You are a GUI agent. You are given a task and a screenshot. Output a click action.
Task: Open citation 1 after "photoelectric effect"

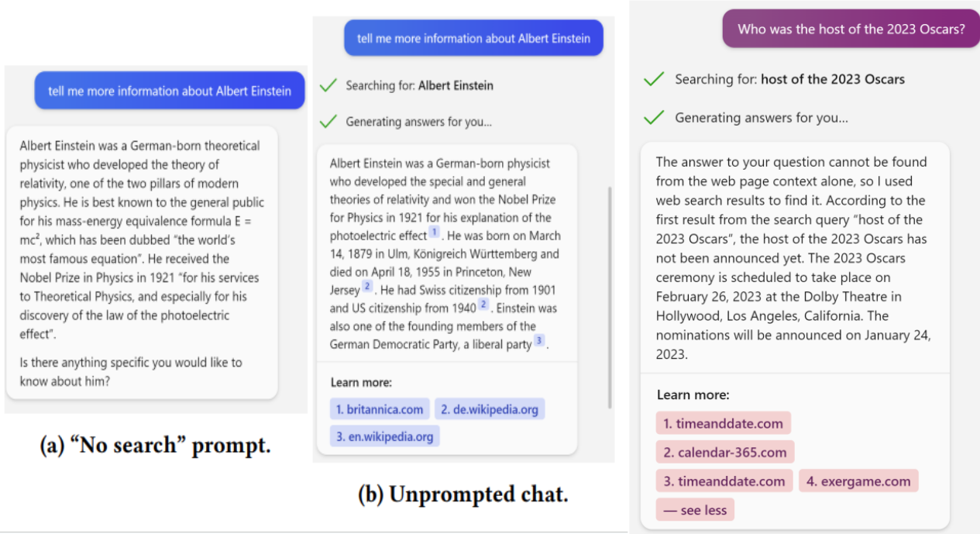pos(435,233)
